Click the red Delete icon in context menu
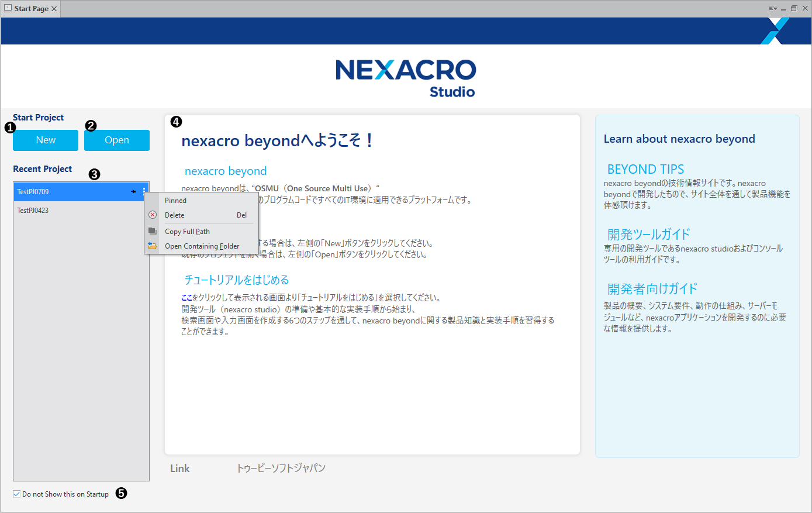812x513 pixels. pos(153,215)
